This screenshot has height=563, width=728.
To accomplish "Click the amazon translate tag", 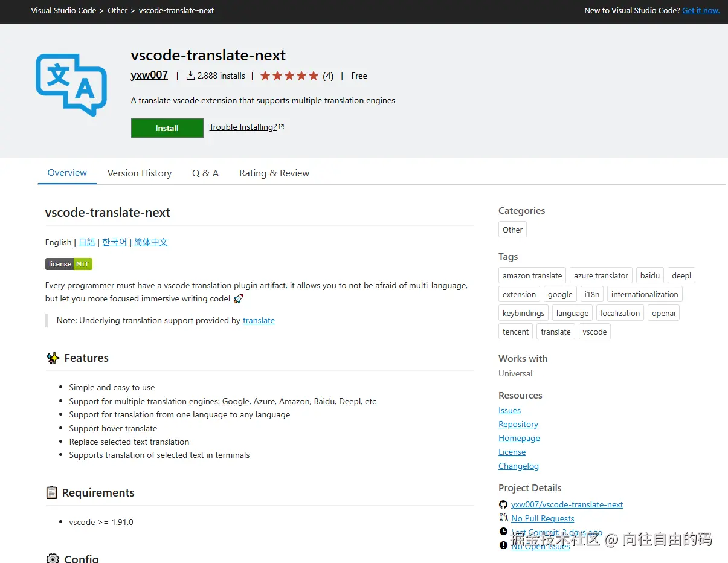I will click(532, 275).
